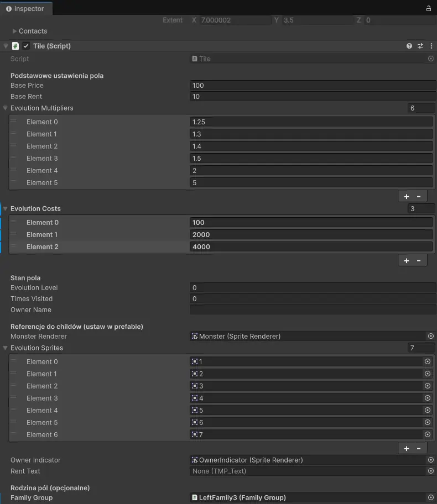Edit the Base Price field

point(313,86)
